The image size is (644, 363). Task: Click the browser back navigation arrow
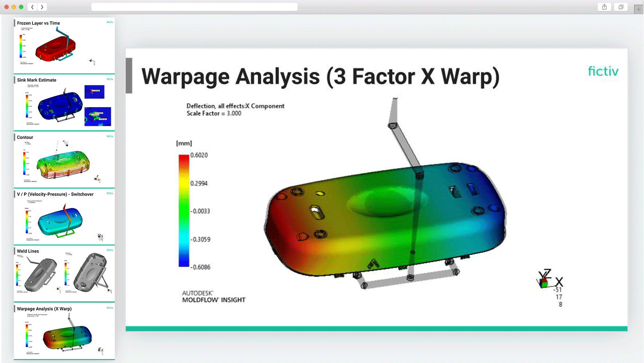[32, 7]
